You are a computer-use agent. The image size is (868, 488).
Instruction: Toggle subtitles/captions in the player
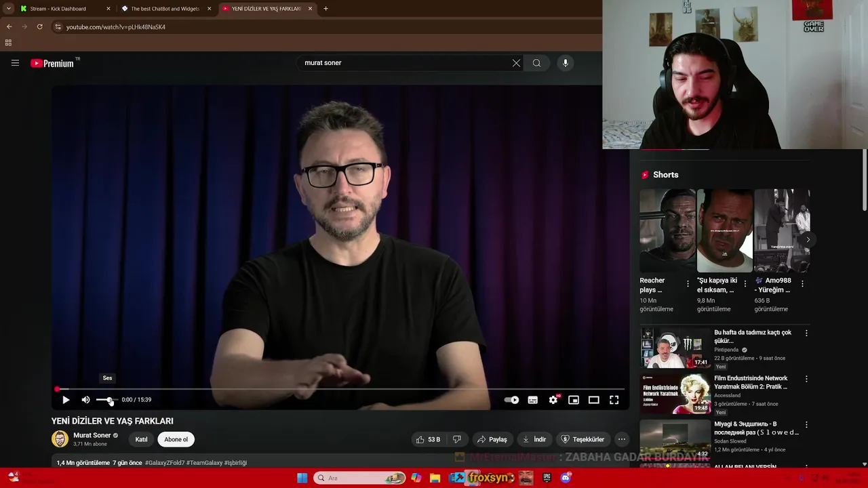[533, 400]
